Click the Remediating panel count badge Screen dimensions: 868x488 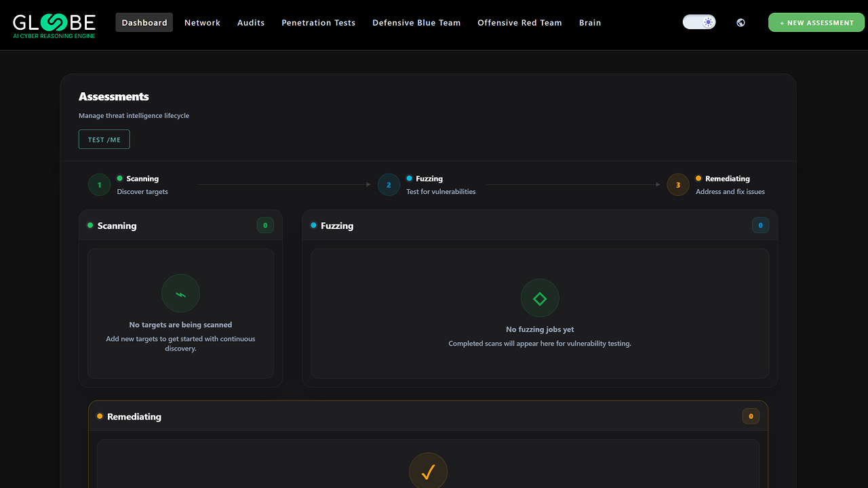tap(751, 416)
